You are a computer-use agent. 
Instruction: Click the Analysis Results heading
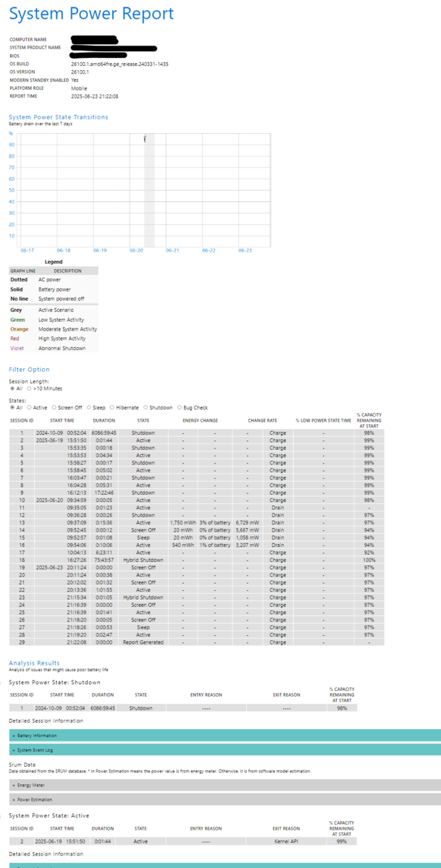34,663
